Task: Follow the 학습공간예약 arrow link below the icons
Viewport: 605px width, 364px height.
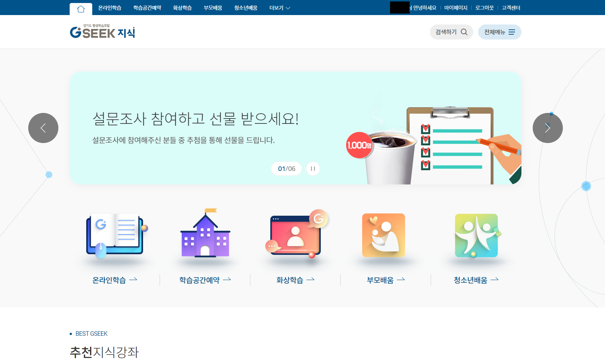Action: coord(205,280)
